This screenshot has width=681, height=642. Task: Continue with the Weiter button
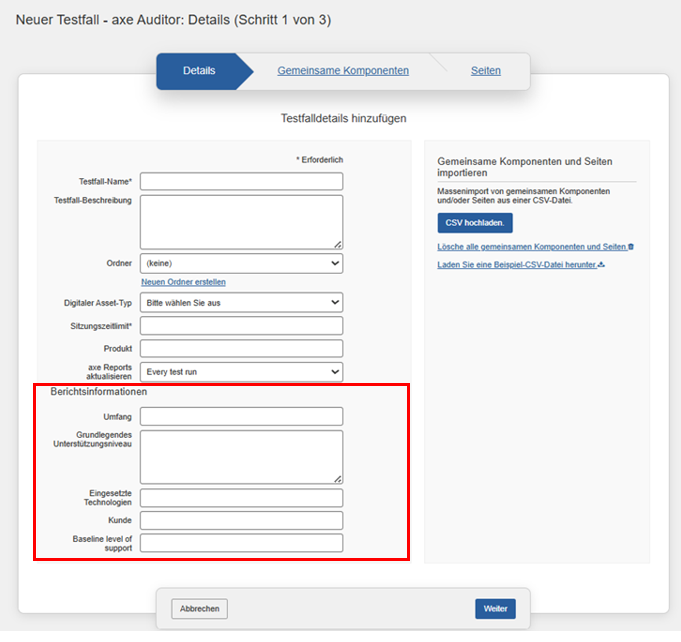click(496, 609)
